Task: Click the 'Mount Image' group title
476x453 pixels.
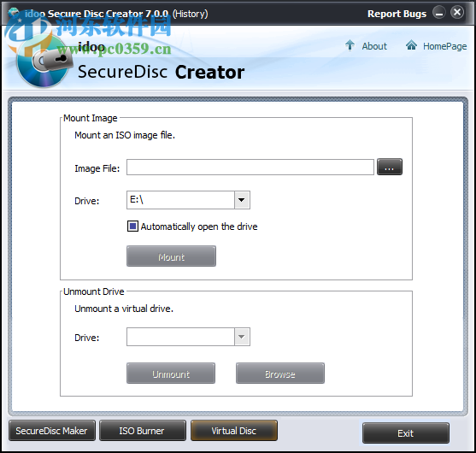Action: (91, 118)
